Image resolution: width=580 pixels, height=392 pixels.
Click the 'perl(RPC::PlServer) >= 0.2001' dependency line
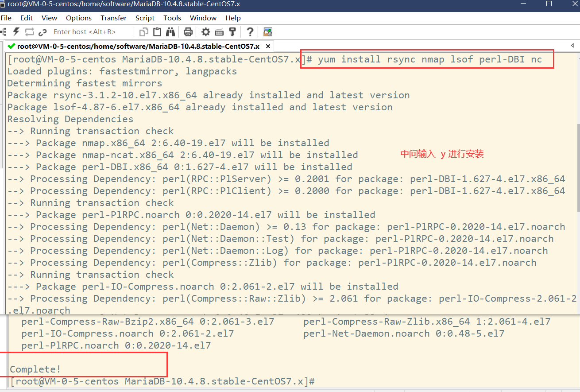pos(286,179)
